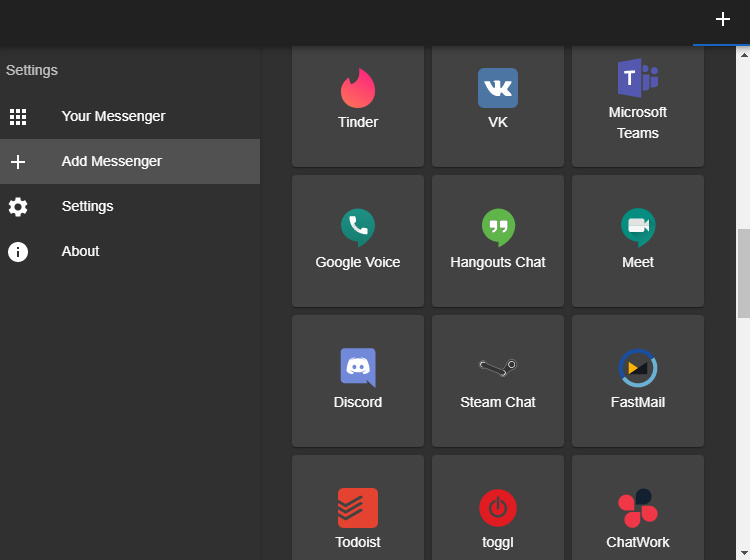Select the Discord logo icon

tap(358, 367)
